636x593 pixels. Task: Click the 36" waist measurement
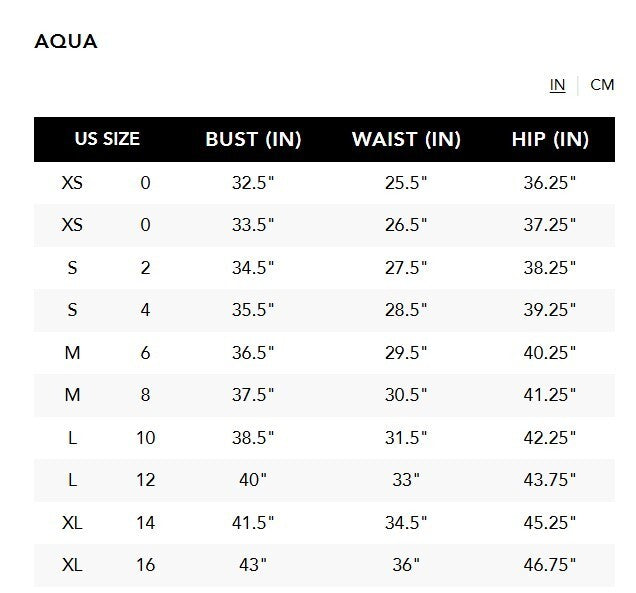tap(406, 565)
